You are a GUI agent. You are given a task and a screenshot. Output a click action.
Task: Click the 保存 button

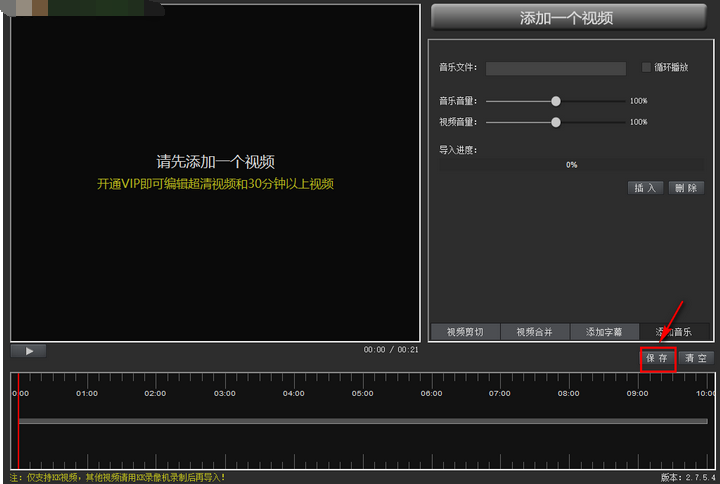pos(657,358)
